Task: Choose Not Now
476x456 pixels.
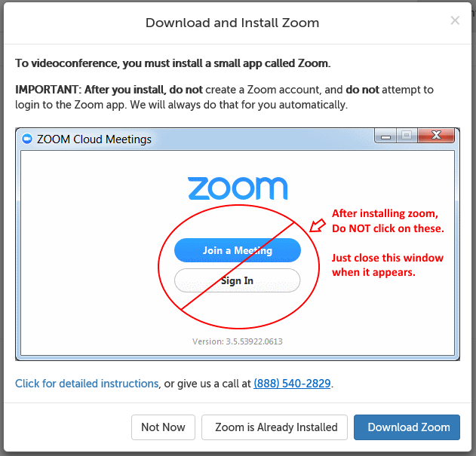Action: coord(163,427)
